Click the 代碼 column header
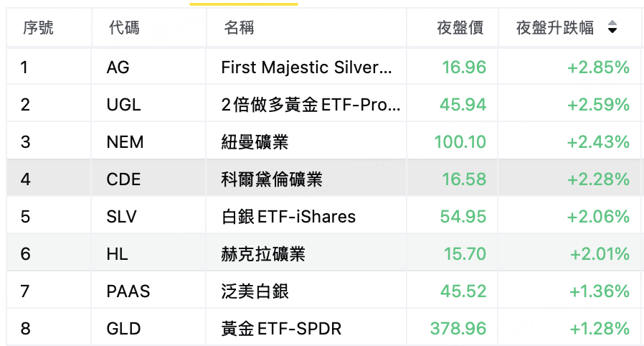 (124, 28)
